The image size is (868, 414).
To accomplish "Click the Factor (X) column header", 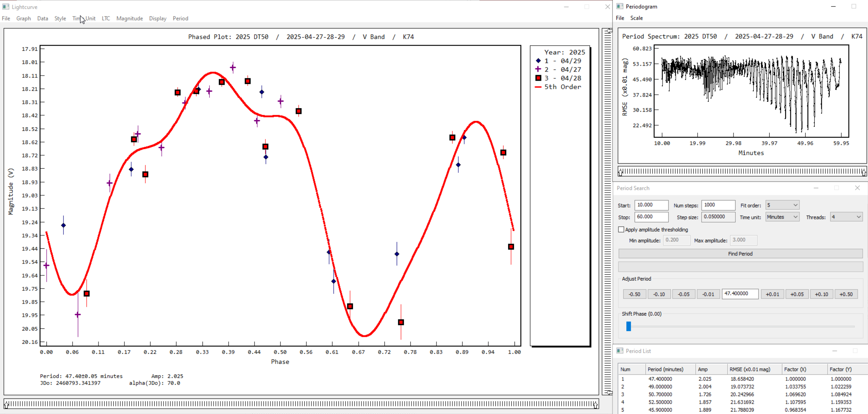I will click(x=804, y=369).
